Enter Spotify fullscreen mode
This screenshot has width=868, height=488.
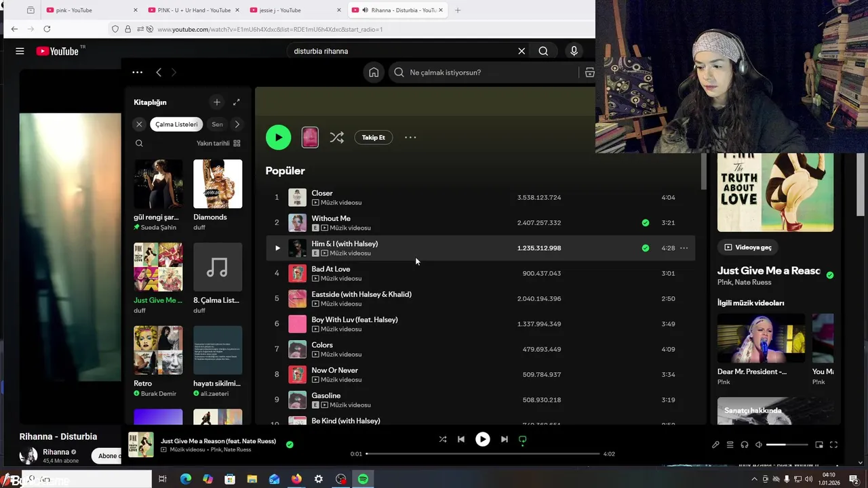click(x=833, y=445)
